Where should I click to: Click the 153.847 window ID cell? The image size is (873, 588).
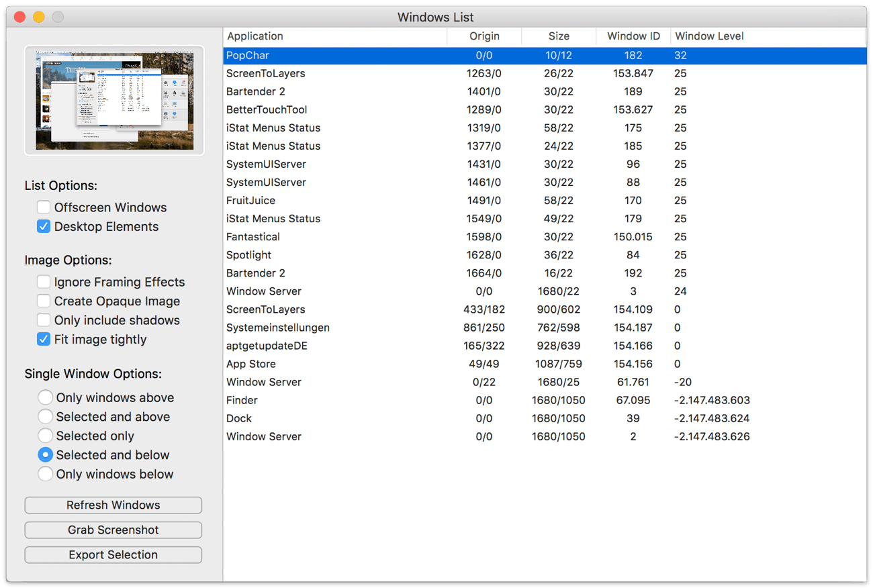(x=633, y=73)
